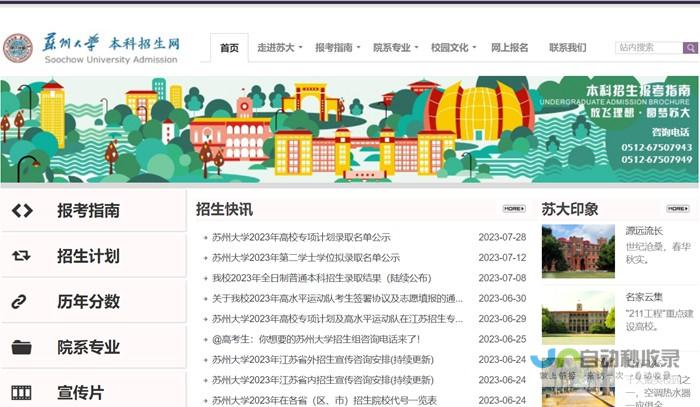Screen dimensions: 700x407
Task: Click the date 2023-07-12
Action: (x=502, y=258)
